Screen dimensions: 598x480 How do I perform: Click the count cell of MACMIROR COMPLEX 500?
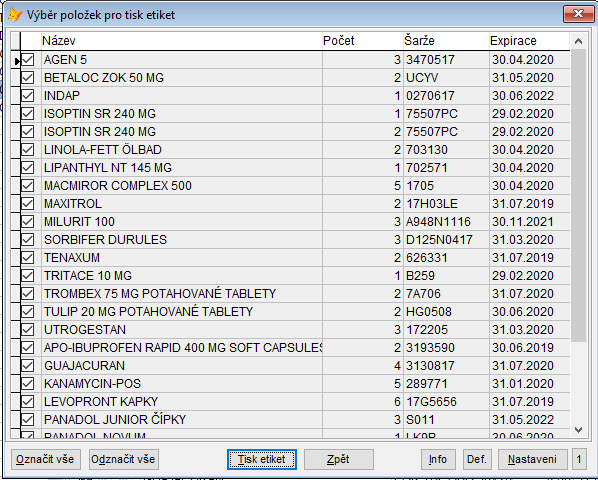tap(362, 185)
